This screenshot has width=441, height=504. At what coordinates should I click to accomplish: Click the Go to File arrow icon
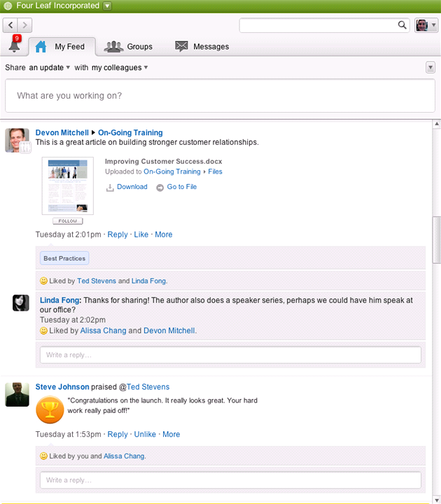coord(160,188)
